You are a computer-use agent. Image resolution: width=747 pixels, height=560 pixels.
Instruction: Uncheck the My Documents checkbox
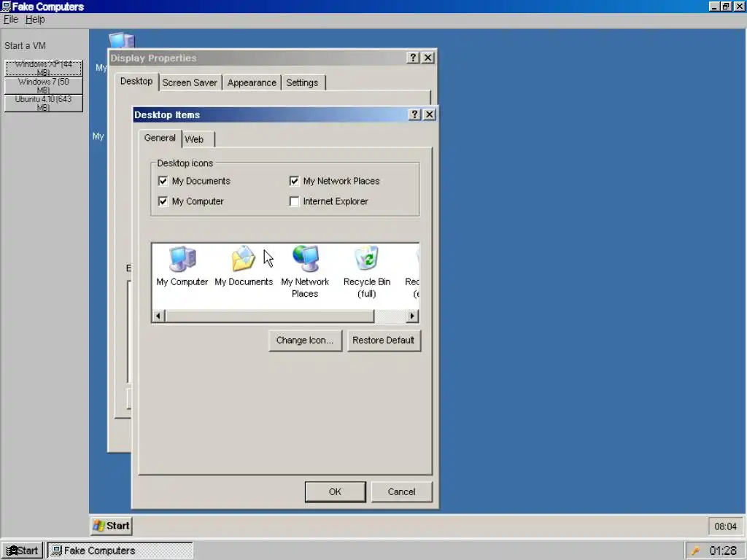[x=163, y=181]
